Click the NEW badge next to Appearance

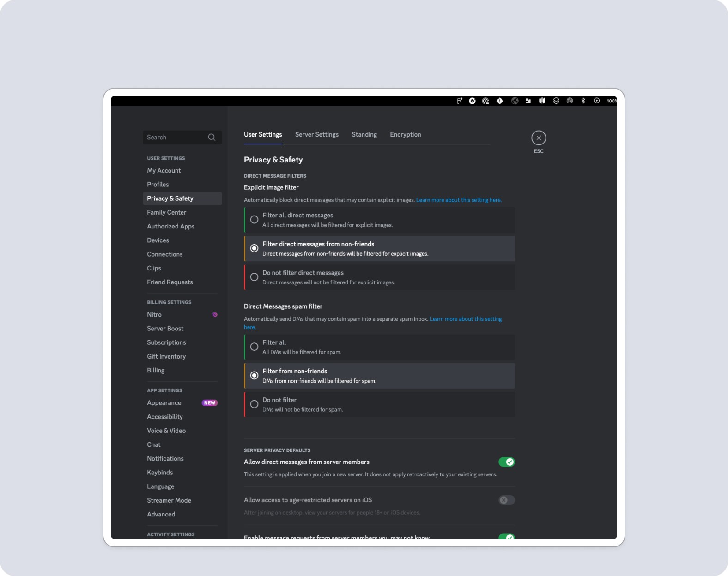click(x=210, y=403)
